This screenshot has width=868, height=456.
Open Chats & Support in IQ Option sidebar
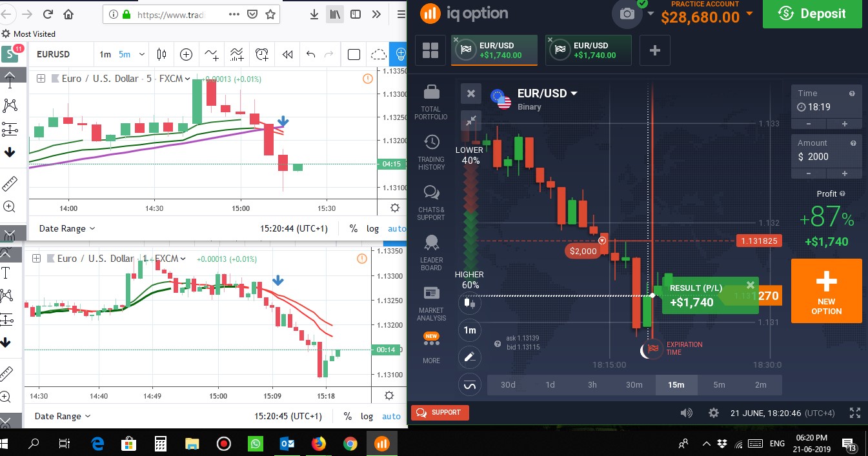coord(431,203)
